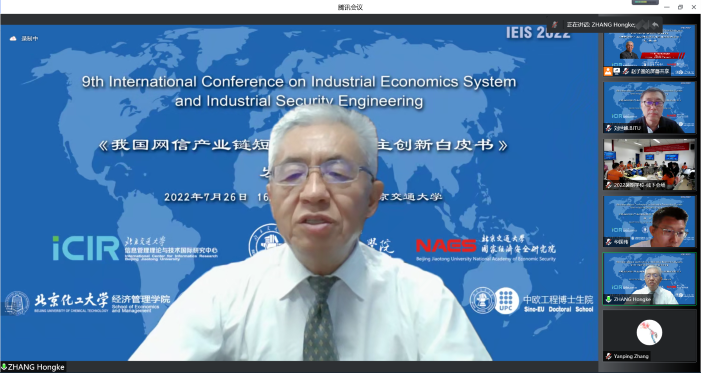Click the orange host badge on top thumbnail
Screen dimensions: 701x373
608,71
